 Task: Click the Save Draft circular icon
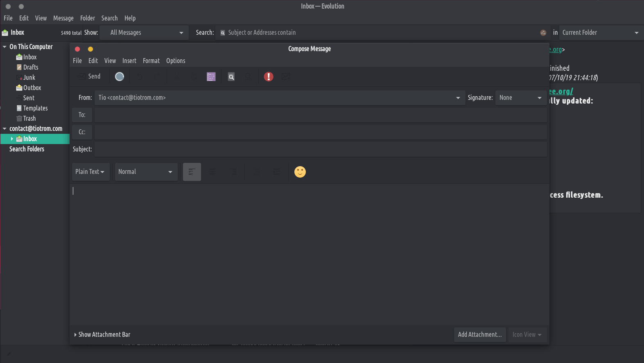tap(120, 77)
